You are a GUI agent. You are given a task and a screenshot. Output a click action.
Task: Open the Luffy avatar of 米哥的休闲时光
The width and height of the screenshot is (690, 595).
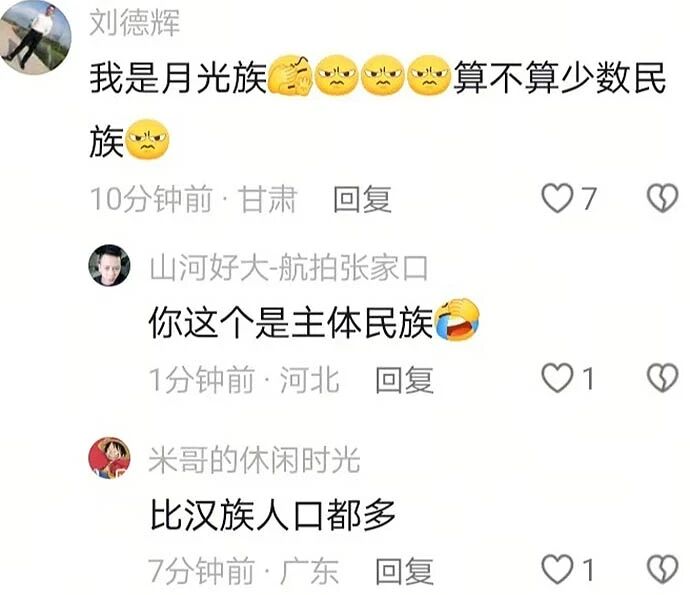coord(109,458)
